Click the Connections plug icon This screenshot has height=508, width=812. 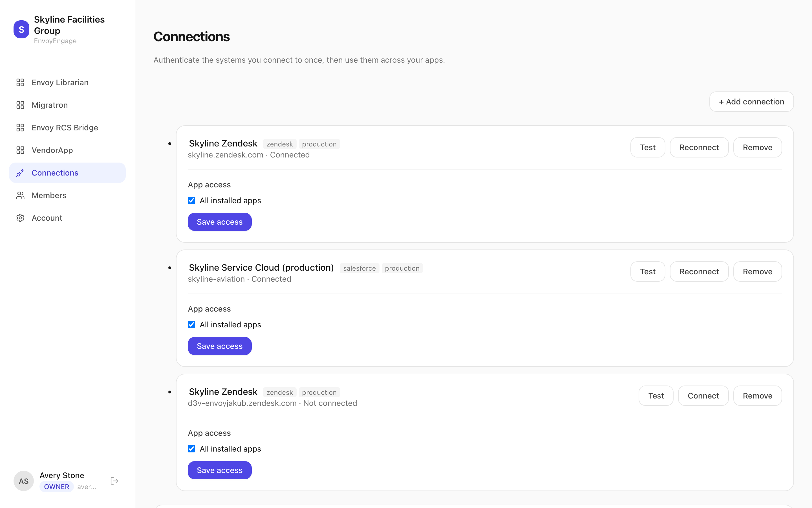tap(20, 173)
